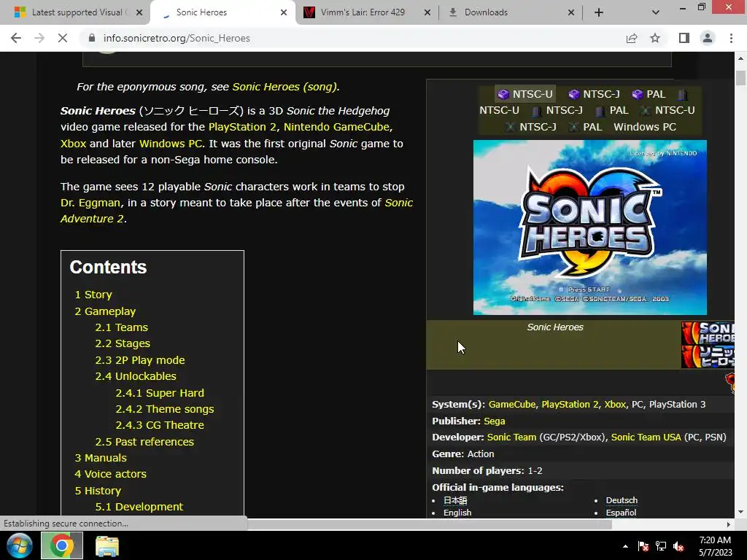The image size is (747, 560).
Task: Open the Chrome profile menu
Action: tap(708, 38)
